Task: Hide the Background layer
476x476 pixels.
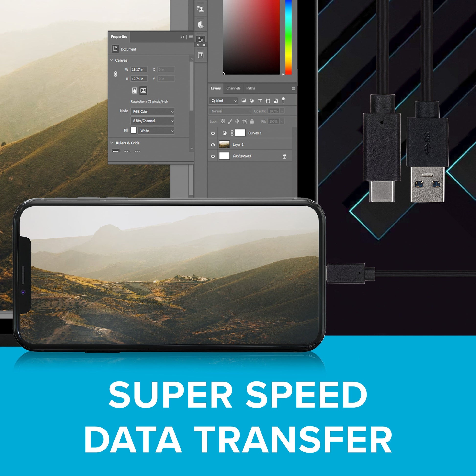Action: (x=213, y=155)
